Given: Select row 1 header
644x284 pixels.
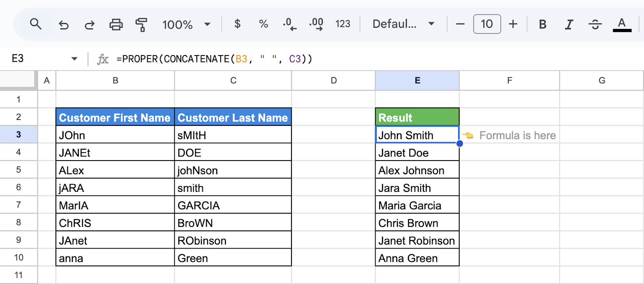Looking at the screenshot, I should [19, 99].
